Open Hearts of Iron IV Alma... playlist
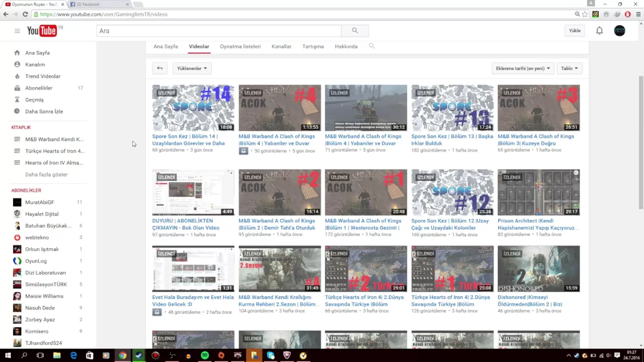 [54, 163]
